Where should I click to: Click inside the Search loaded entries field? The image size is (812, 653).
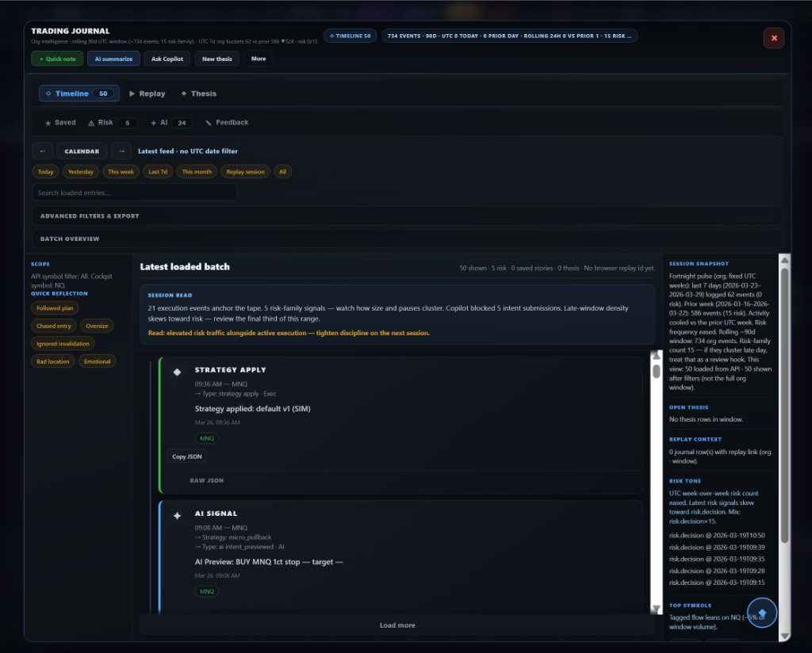coord(135,193)
